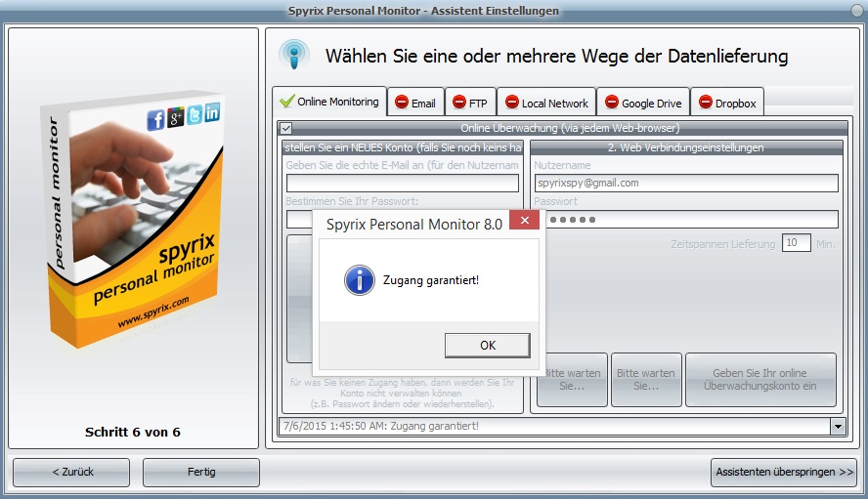
Task: Click 'Geben Sie Ihr online Überwachungskonto ein' button
Action: point(760,380)
